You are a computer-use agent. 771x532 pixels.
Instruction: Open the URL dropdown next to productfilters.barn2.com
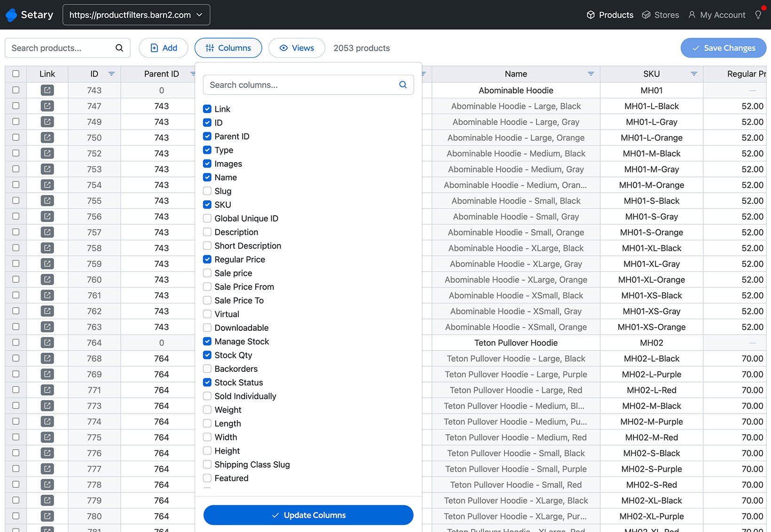pos(199,15)
